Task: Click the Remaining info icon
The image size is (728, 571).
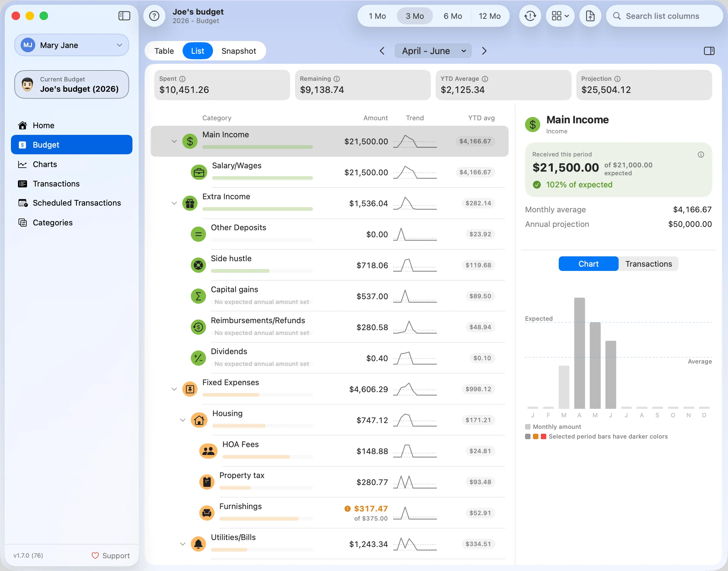Action: [337, 79]
